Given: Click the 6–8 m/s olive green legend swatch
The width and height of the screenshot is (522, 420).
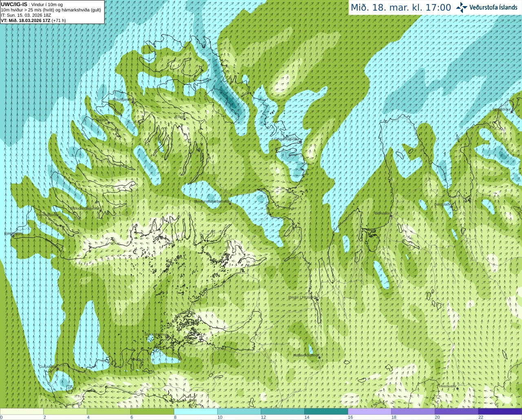Looking at the screenshot, I should click(x=152, y=411).
